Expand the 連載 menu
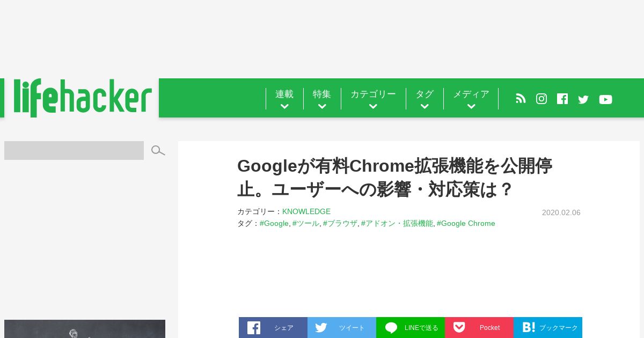This screenshot has width=644, height=338. tap(284, 99)
